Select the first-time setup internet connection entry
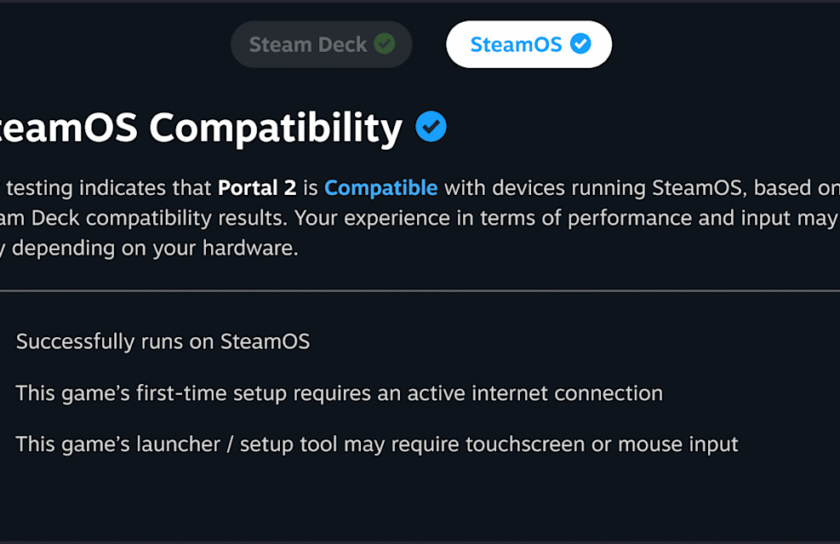This screenshot has height=544, width=840. (x=339, y=393)
